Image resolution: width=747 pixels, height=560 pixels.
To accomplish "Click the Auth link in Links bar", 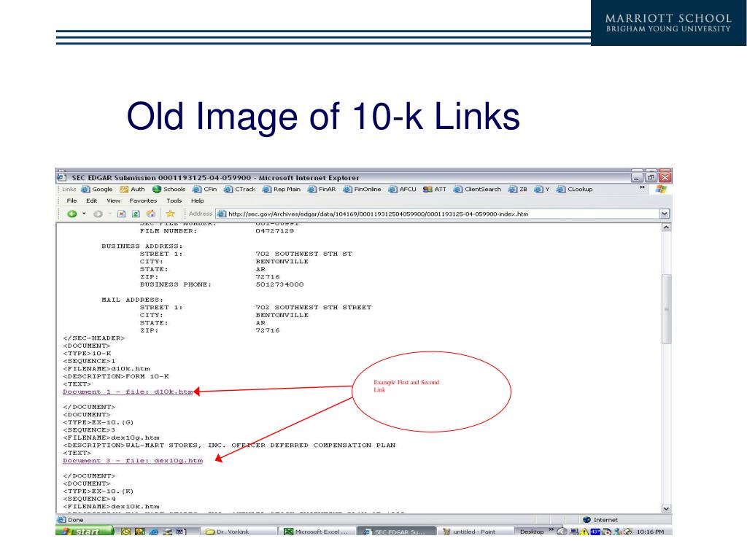I will pyautogui.click(x=133, y=189).
